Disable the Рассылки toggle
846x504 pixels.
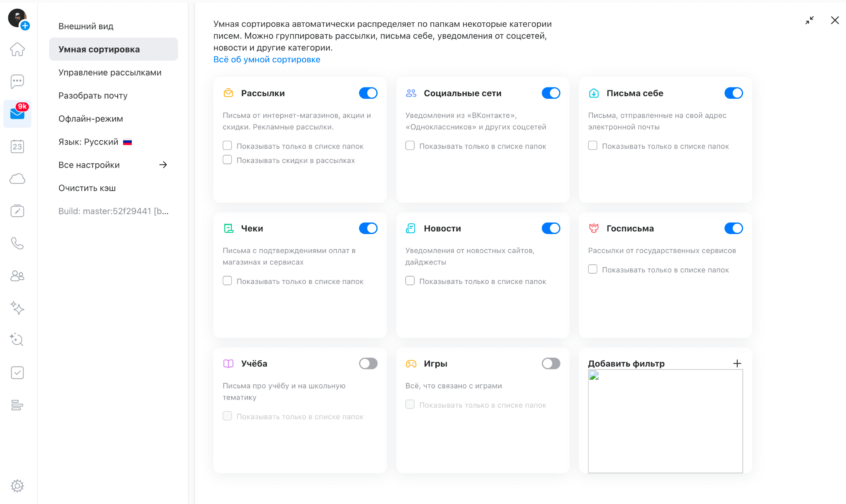[x=368, y=93]
